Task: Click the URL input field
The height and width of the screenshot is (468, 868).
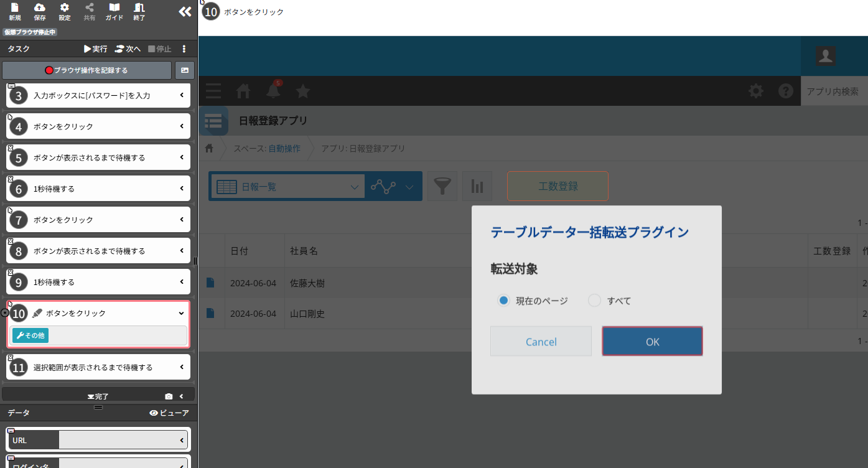Action: [x=121, y=439]
